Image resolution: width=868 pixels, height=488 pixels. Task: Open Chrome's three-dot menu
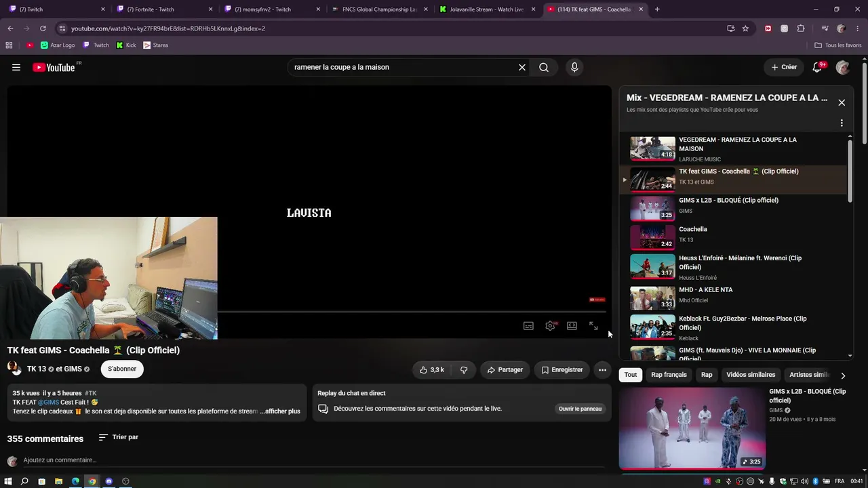click(856, 28)
